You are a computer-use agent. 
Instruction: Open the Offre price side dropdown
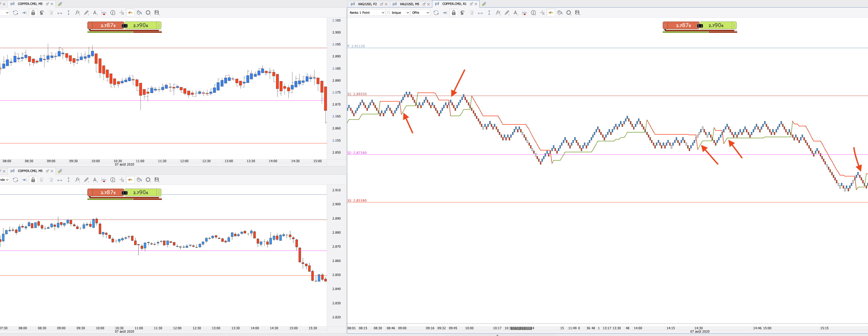(x=420, y=13)
